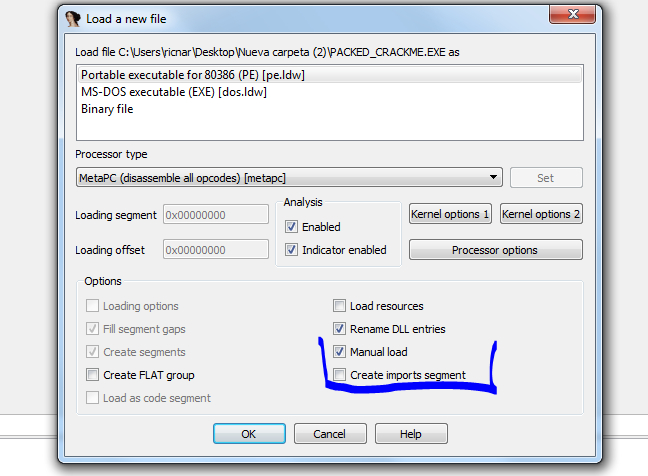Open Processor options

point(495,250)
